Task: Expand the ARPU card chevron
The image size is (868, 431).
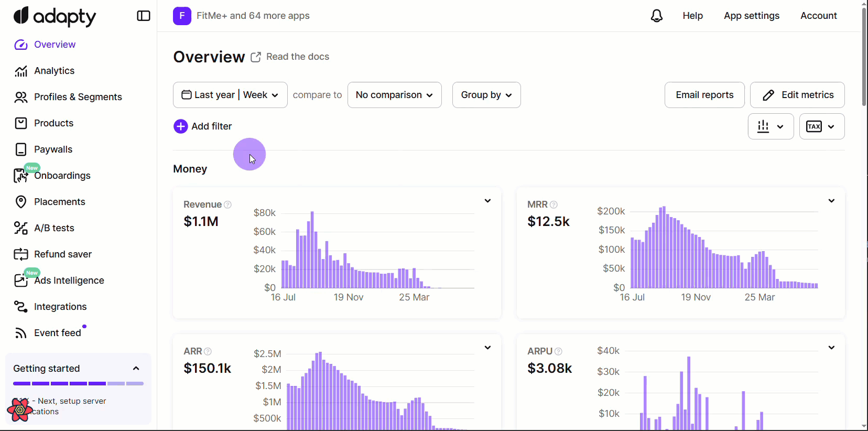Action: tap(831, 348)
